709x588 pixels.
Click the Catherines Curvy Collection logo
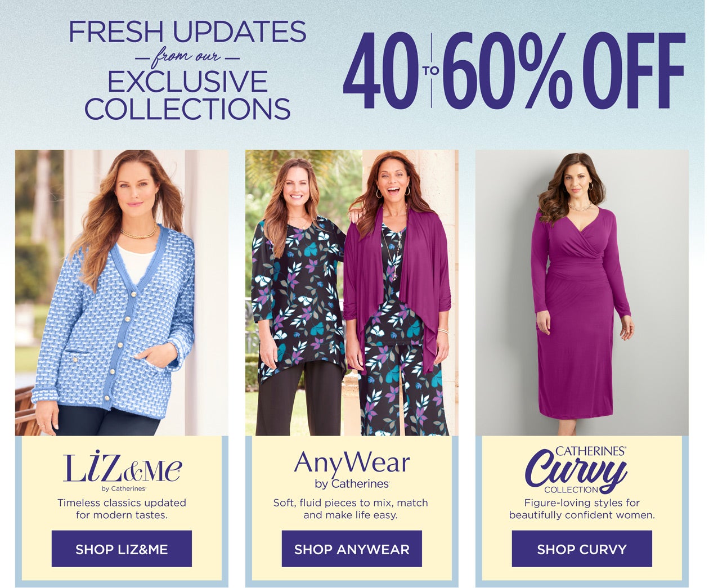(576, 469)
